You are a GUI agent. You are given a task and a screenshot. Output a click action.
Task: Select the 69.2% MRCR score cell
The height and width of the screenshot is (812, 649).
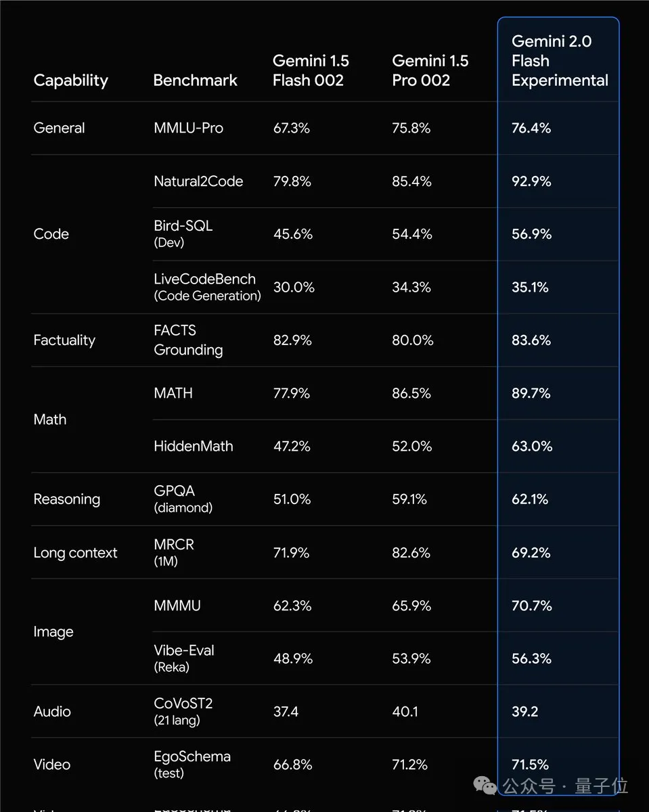click(531, 552)
